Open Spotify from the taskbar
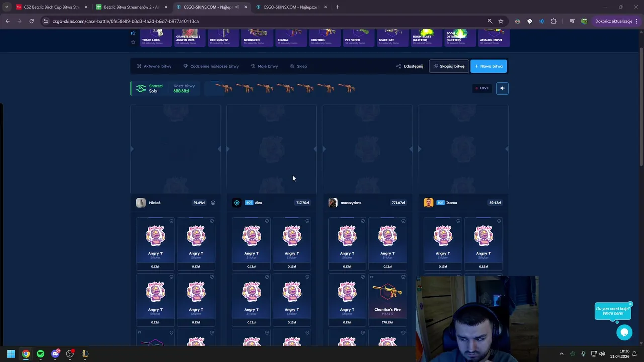644x362 pixels. pyautogui.click(x=40, y=354)
